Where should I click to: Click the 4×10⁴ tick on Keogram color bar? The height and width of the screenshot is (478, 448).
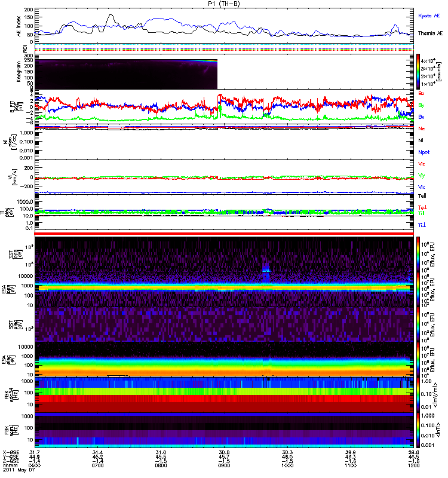[428, 61]
